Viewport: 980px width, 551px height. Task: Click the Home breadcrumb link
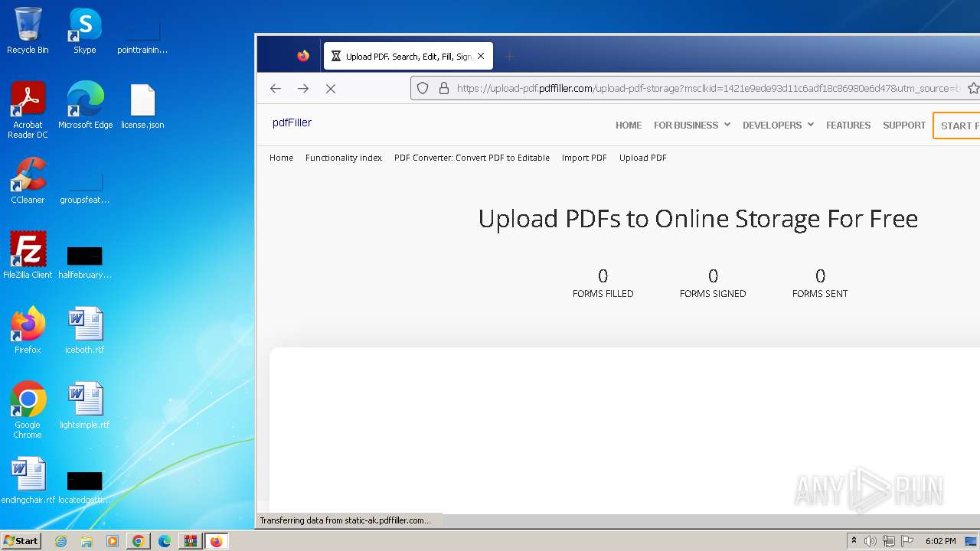click(x=281, y=158)
